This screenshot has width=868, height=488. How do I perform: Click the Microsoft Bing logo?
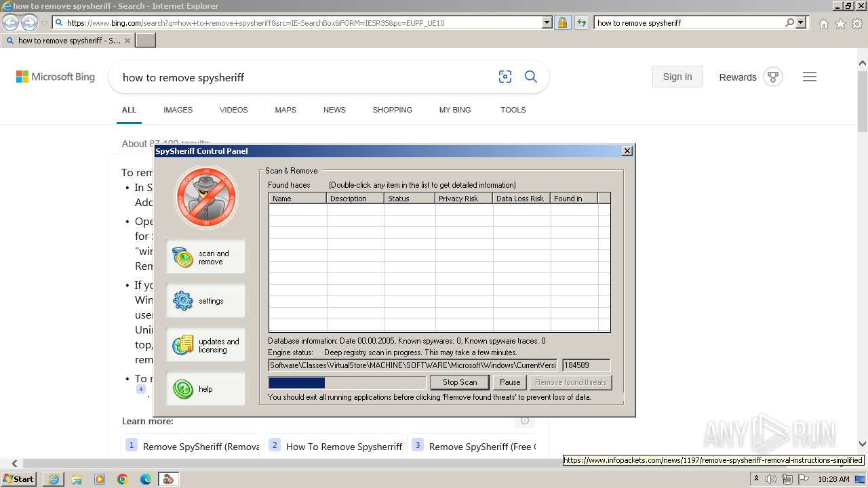coord(56,77)
